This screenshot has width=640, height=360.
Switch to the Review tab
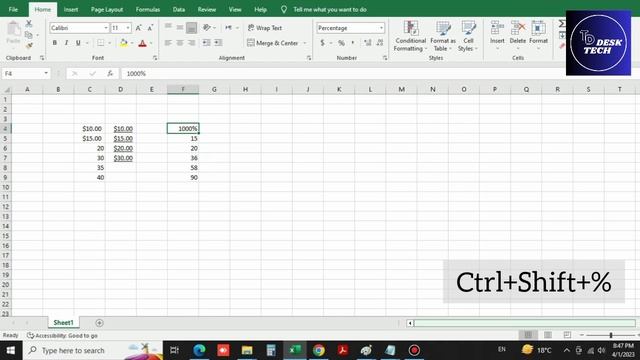tap(207, 9)
